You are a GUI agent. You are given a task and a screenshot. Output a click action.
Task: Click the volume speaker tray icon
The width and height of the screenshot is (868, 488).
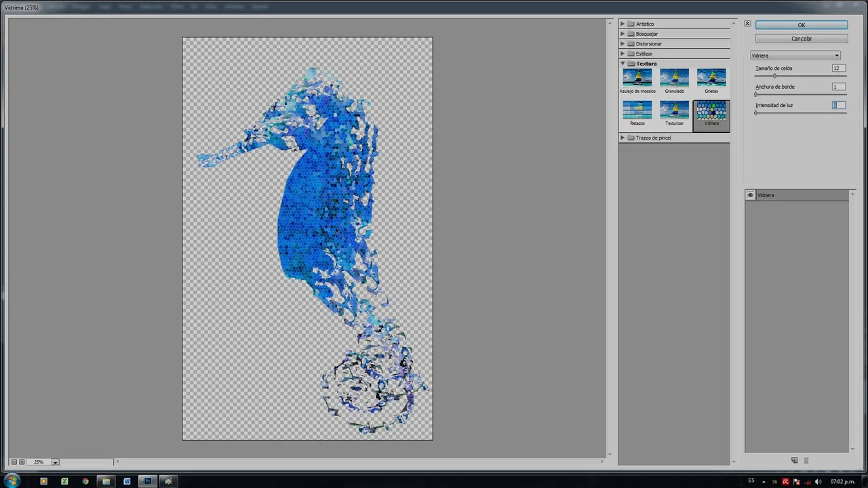[818, 482]
